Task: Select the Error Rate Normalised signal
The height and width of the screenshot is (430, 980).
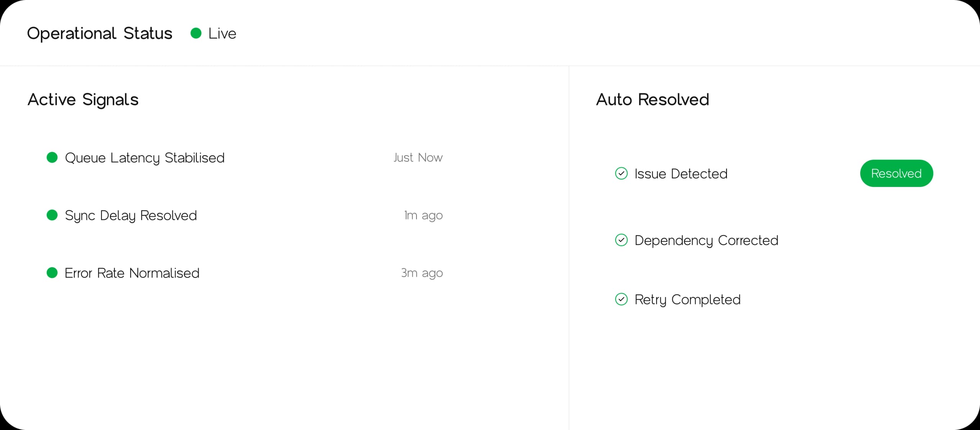Action: pos(132,273)
